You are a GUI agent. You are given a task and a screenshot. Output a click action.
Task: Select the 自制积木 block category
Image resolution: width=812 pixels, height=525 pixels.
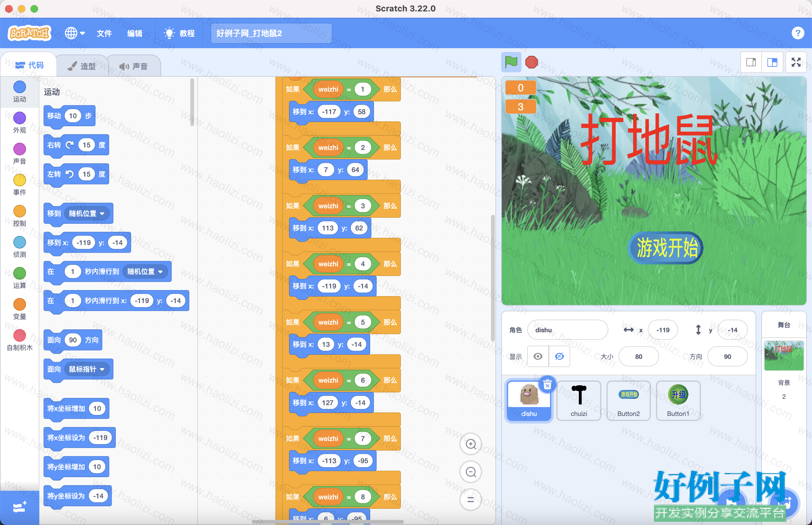[x=19, y=340]
